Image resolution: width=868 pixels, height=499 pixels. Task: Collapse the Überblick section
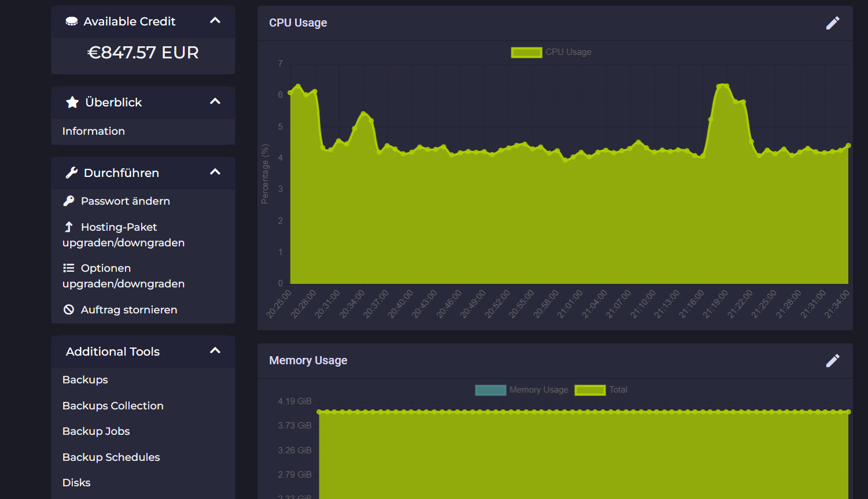point(215,102)
